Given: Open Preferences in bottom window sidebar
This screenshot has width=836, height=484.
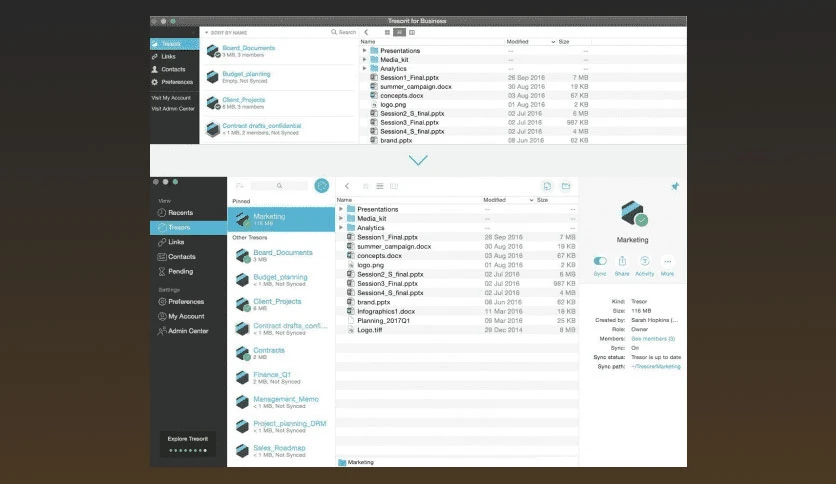Looking at the screenshot, I should (188, 302).
